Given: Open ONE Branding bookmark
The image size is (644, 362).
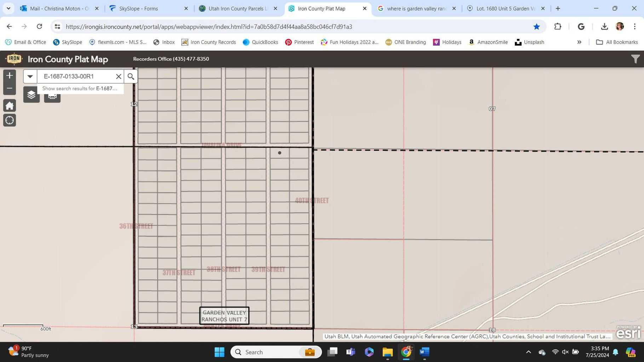Looking at the screenshot, I should (406, 42).
